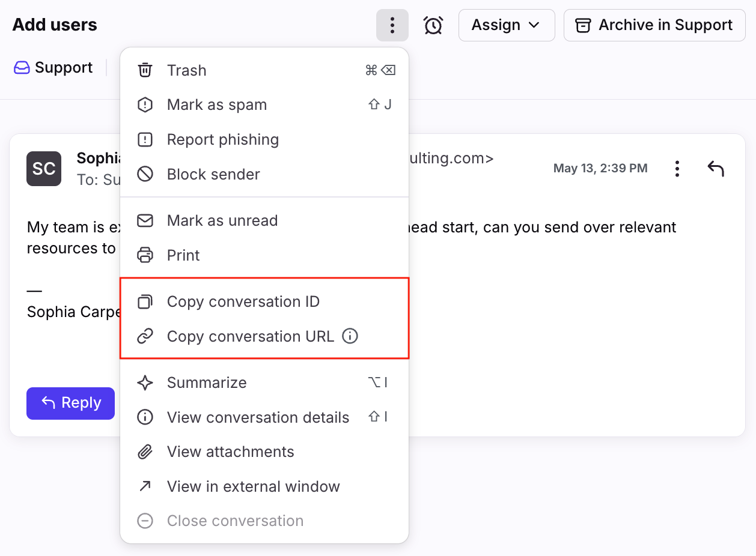Screen dimensions: 756x556
Task: Open the Assign dropdown
Action: coord(507,25)
